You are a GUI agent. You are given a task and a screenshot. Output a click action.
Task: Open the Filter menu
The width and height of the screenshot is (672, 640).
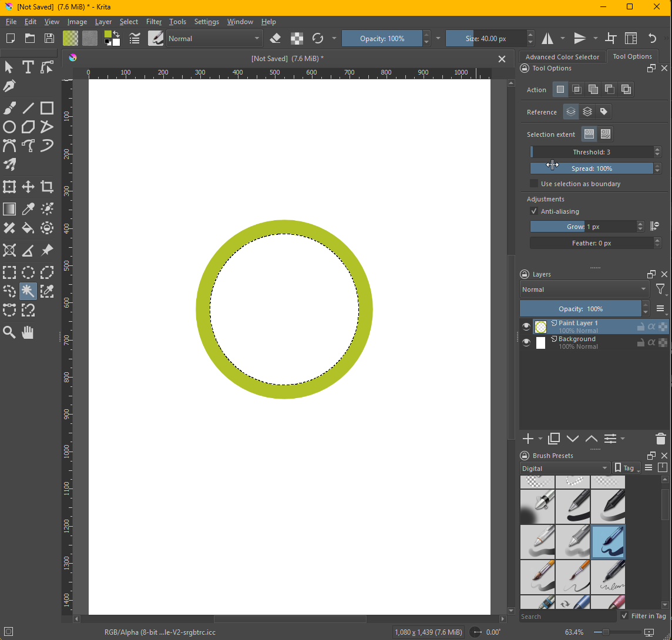point(153,22)
